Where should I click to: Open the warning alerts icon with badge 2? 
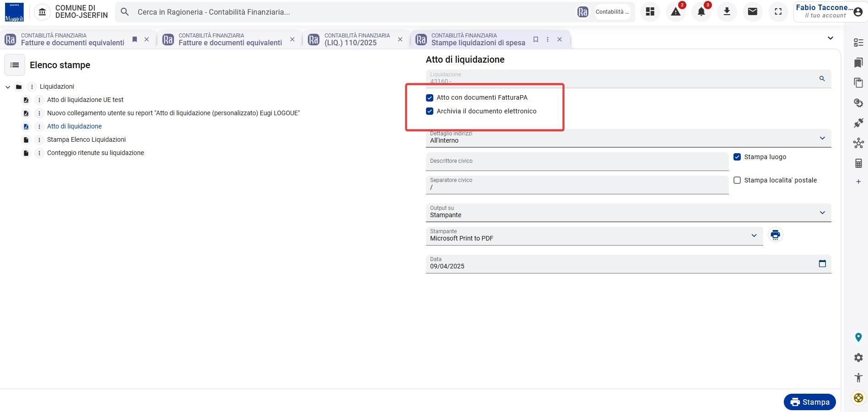point(676,12)
